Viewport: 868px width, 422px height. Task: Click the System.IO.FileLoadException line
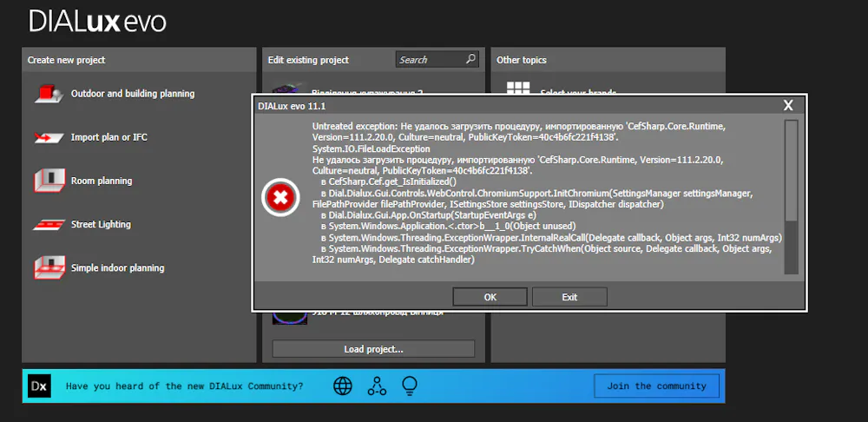pyautogui.click(x=371, y=148)
